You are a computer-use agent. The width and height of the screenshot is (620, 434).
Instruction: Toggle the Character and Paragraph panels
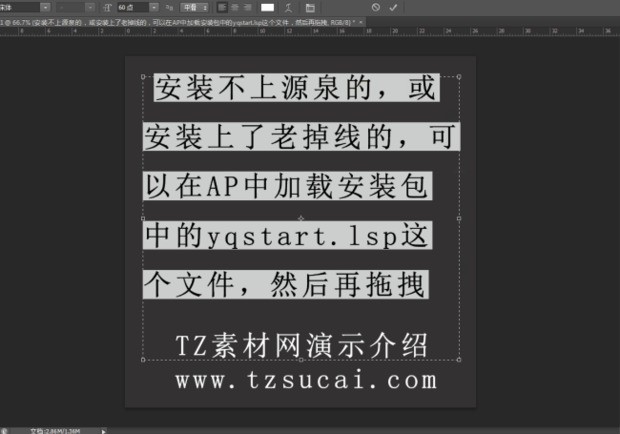click(x=310, y=8)
